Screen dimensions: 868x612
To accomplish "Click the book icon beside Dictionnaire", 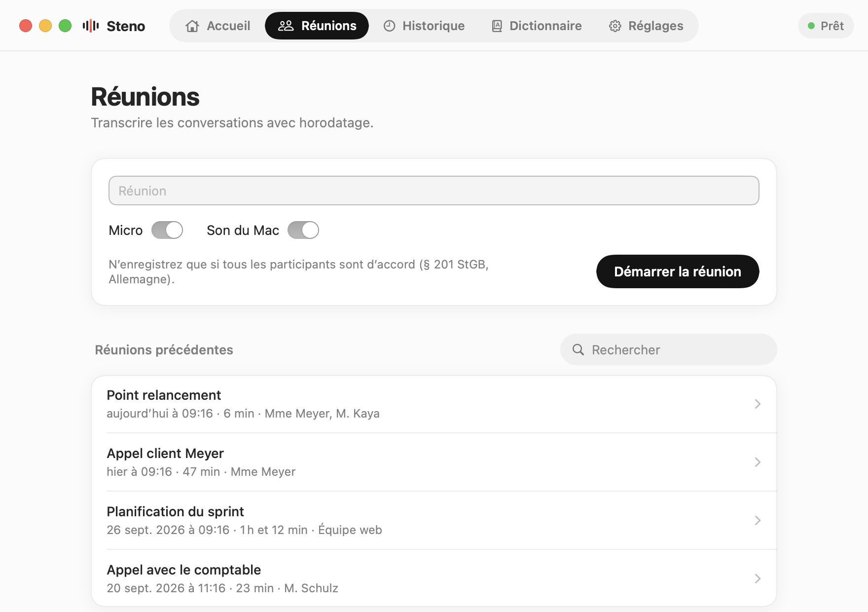I will 497,26.
